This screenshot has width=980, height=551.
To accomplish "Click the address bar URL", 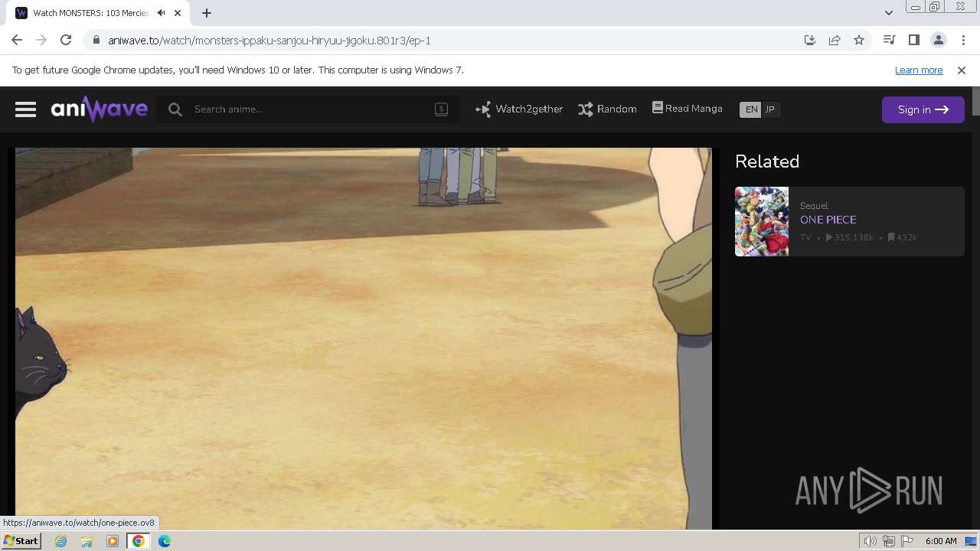I will pos(269,41).
